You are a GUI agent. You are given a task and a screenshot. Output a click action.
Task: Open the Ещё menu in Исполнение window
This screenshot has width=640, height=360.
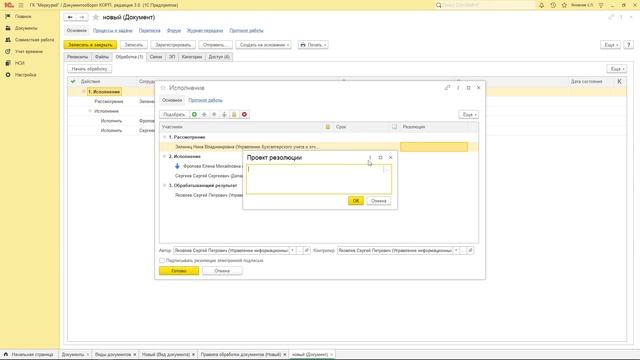click(469, 115)
